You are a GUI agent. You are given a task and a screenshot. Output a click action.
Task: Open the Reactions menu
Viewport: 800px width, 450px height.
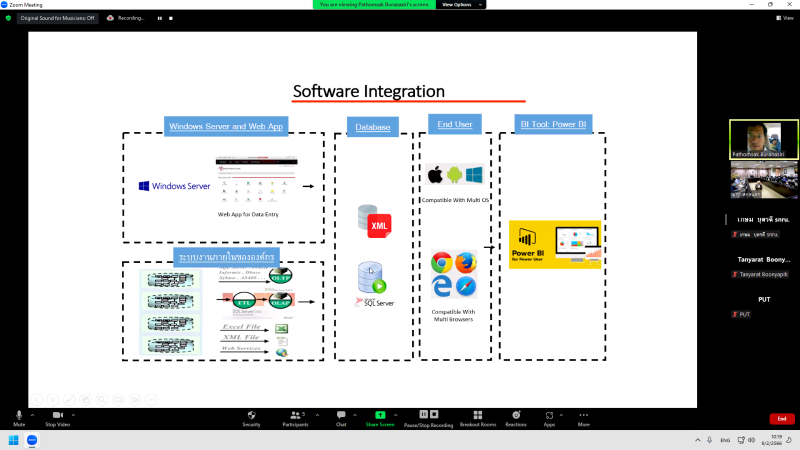point(516,416)
